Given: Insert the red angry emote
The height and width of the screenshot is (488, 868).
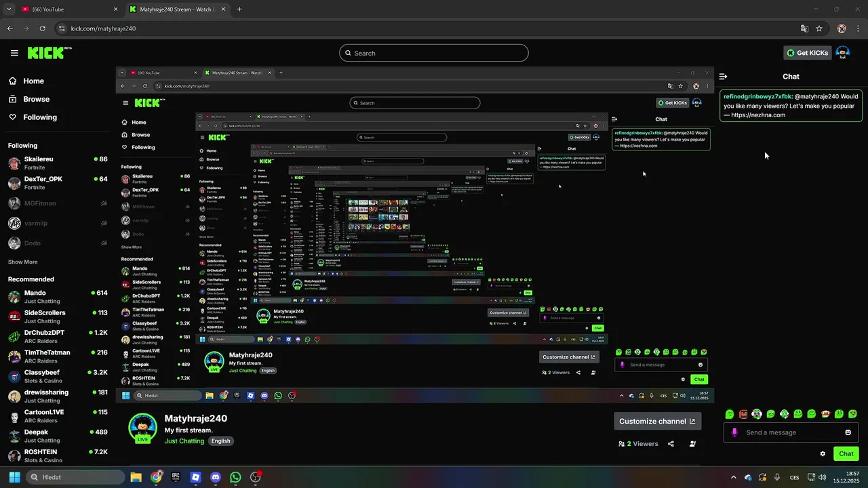Looking at the screenshot, I should 743,413.
